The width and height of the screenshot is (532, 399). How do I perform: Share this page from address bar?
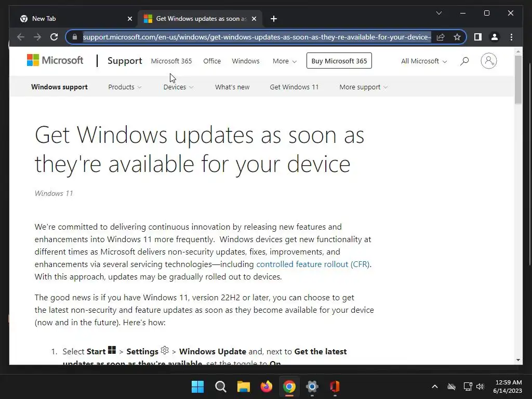pyautogui.click(x=441, y=37)
